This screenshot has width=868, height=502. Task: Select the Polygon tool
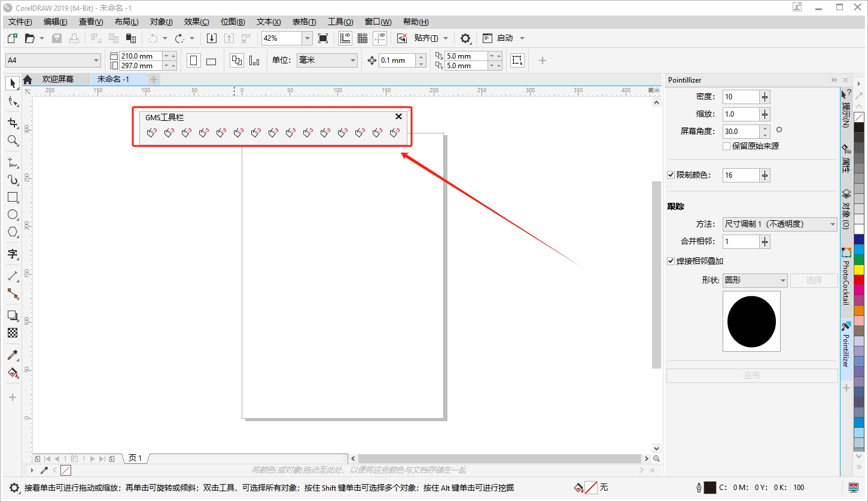tap(13, 232)
